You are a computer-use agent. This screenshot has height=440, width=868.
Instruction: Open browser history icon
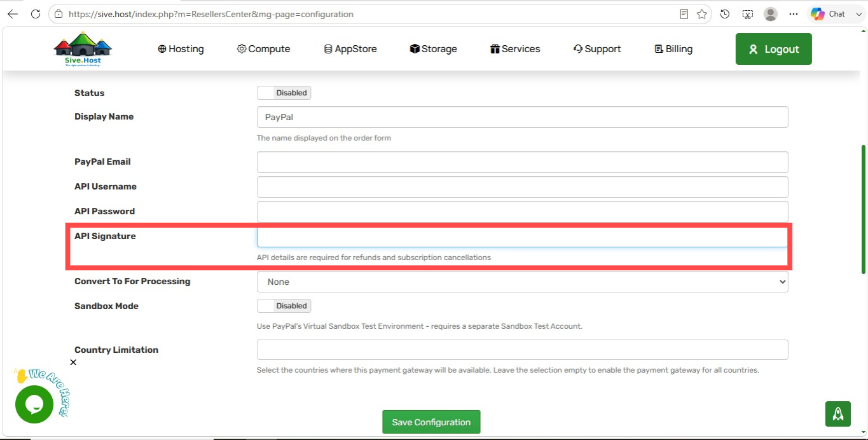(x=725, y=14)
